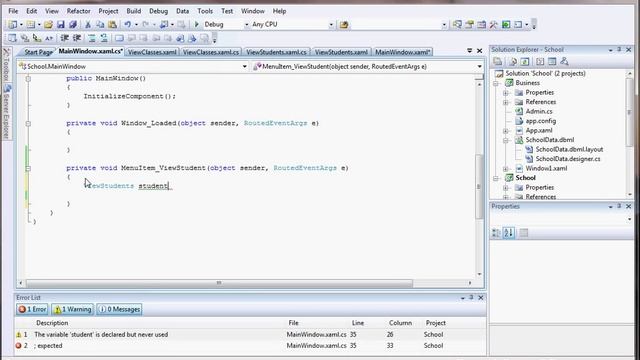This screenshot has height=360, width=640.
Task: Click the Comment Out Selection icon
Action: click(x=92, y=38)
